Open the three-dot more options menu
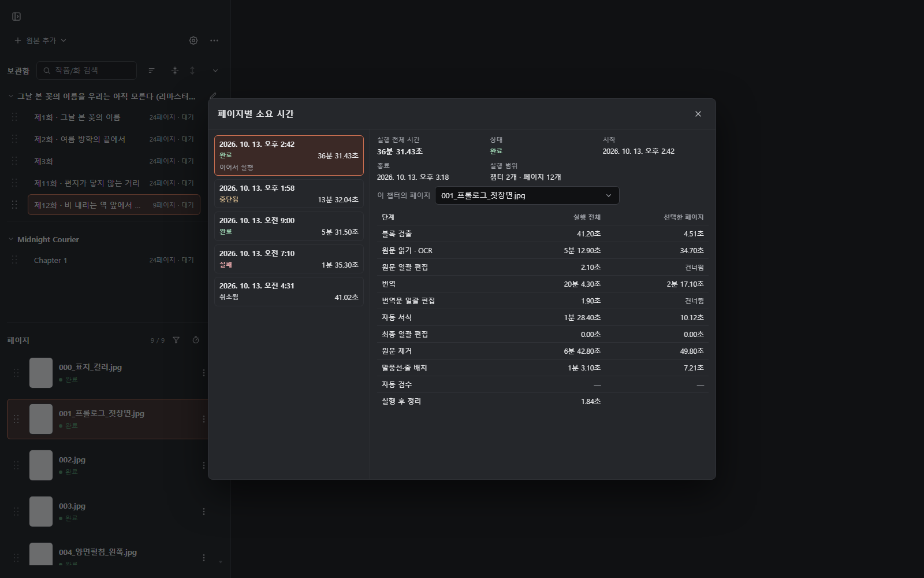The width and height of the screenshot is (924, 578). pyautogui.click(x=214, y=40)
